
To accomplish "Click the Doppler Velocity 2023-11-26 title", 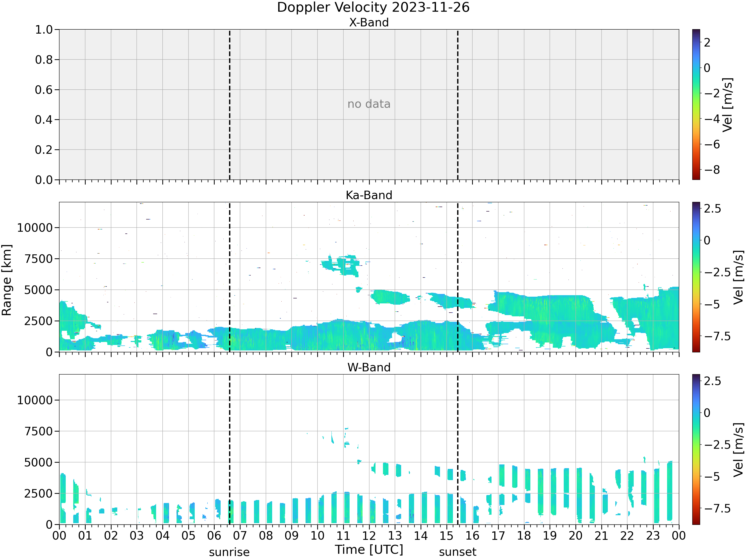I will coord(373,7).
